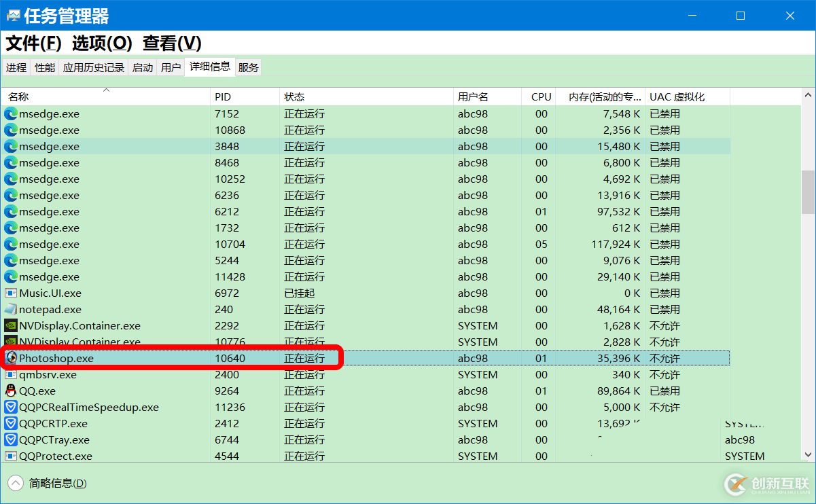Click the notepad.exe process icon

coord(11,309)
